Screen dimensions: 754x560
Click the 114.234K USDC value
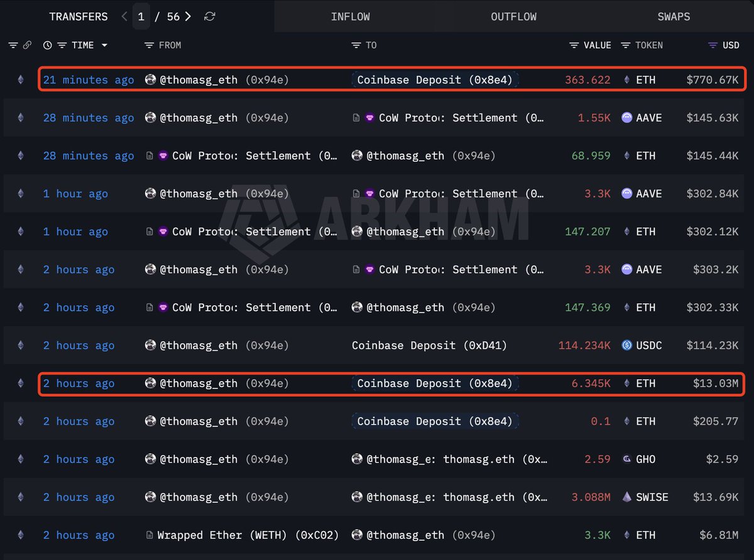click(x=584, y=345)
